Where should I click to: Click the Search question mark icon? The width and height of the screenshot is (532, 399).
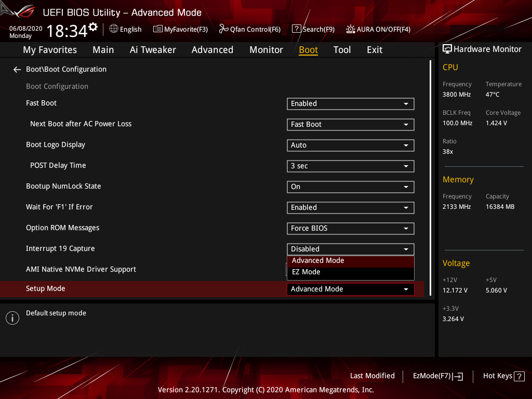(296, 29)
